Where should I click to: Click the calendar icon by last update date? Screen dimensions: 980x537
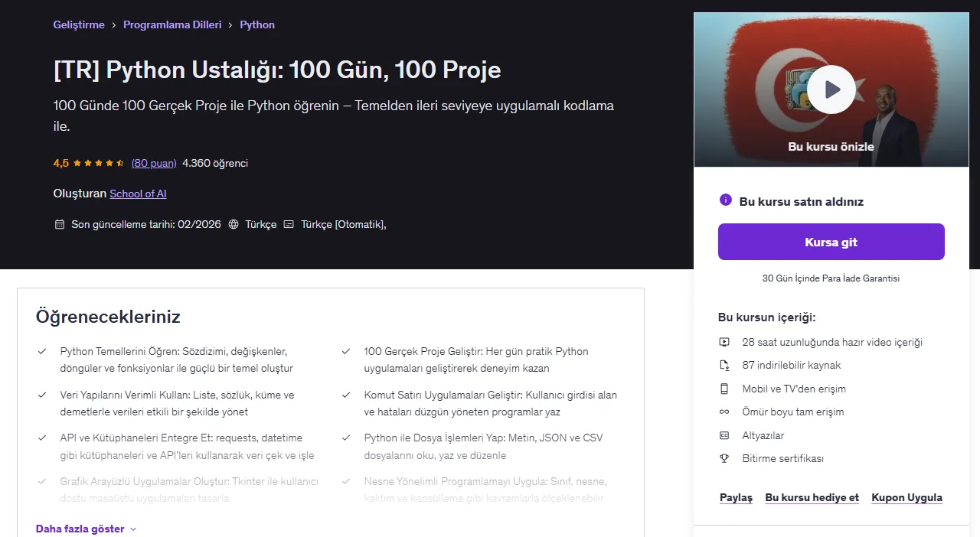coord(59,224)
